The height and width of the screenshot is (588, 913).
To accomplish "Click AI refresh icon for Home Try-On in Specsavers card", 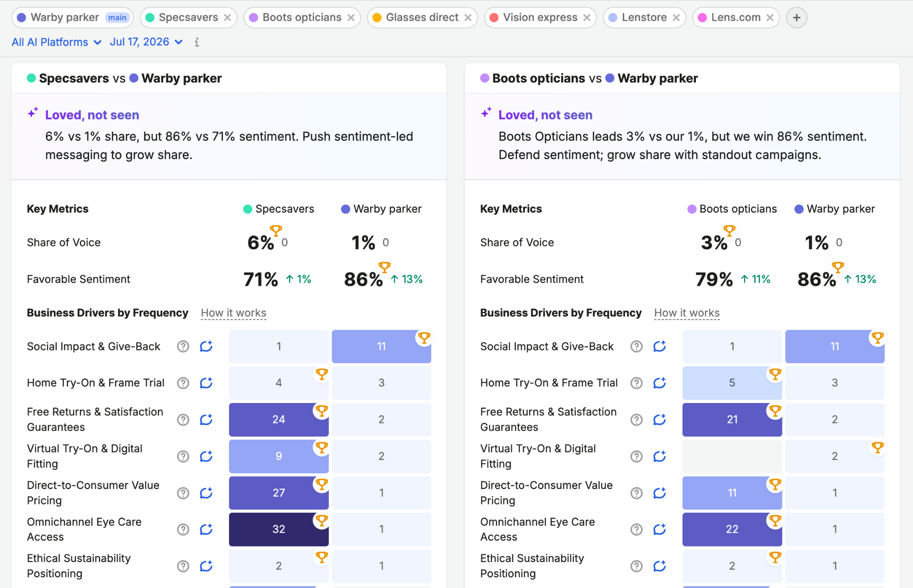I will tap(206, 383).
